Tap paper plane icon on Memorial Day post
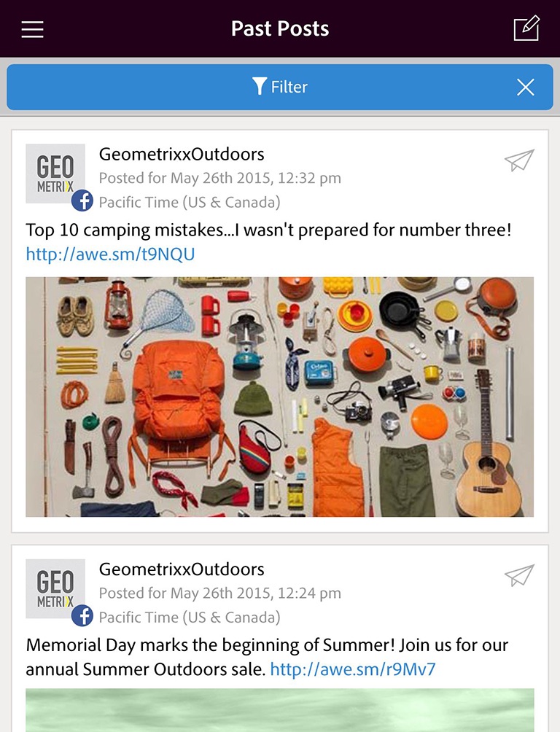The image size is (560, 732). pos(519,575)
